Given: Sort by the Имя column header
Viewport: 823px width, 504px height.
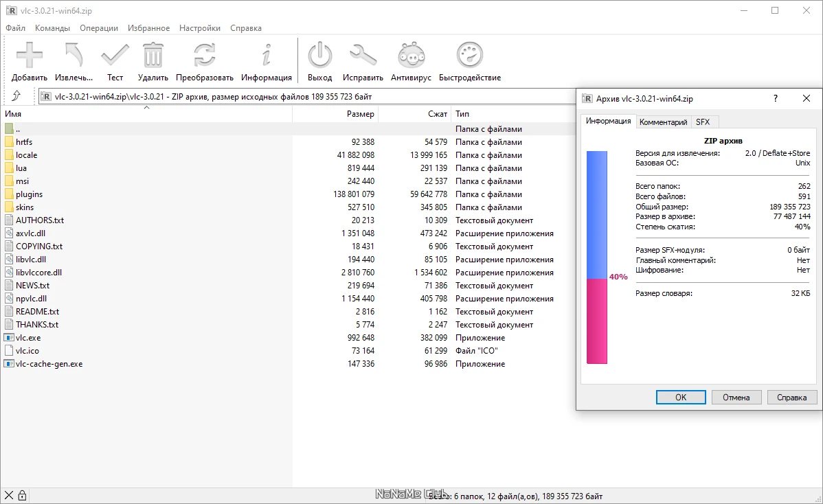Looking at the screenshot, I should click(146, 113).
